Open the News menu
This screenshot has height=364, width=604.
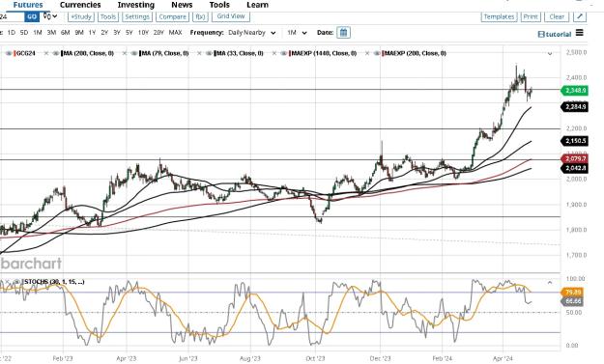click(x=182, y=5)
